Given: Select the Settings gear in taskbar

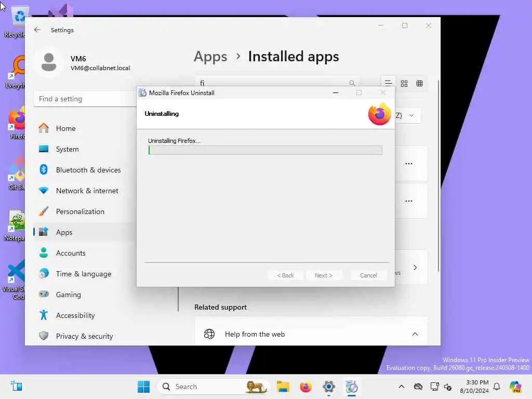Looking at the screenshot, I should click(x=329, y=387).
